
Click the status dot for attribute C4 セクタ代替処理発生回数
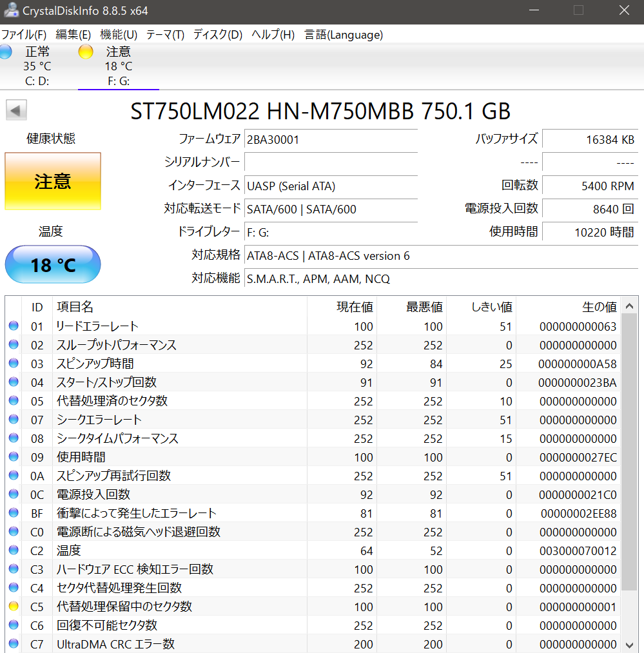pos(14,587)
